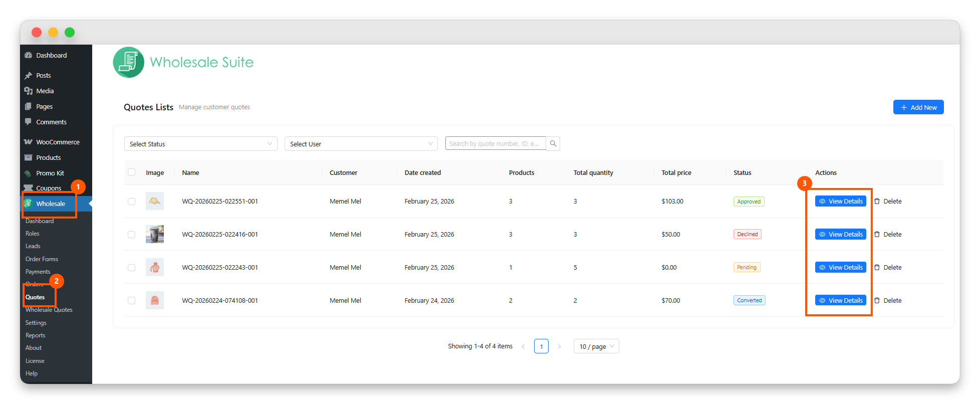Image resolution: width=980 pixels, height=404 pixels.
Task: Click the product thumbnail of the Converted quote
Action: tap(155, 301)
